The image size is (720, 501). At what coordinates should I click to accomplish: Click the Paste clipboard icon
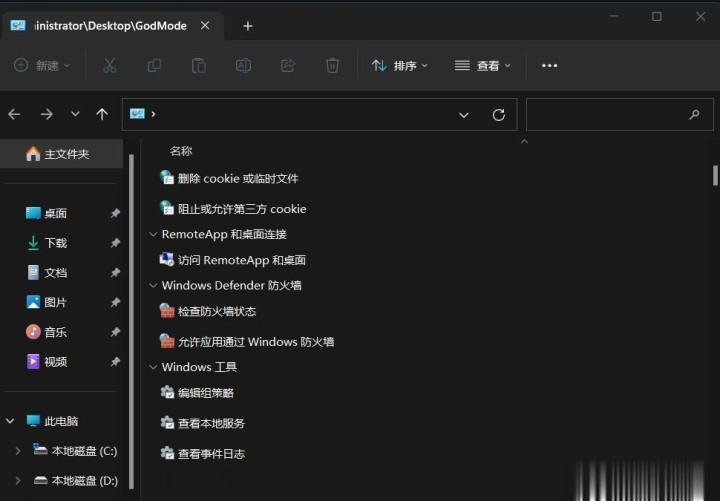(198, 65)
